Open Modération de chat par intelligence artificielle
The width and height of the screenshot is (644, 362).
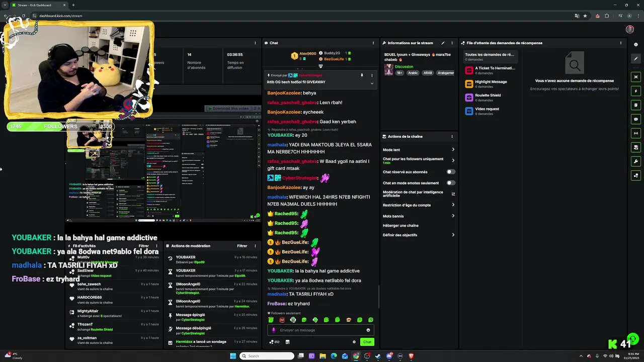(x=419, y=194)
